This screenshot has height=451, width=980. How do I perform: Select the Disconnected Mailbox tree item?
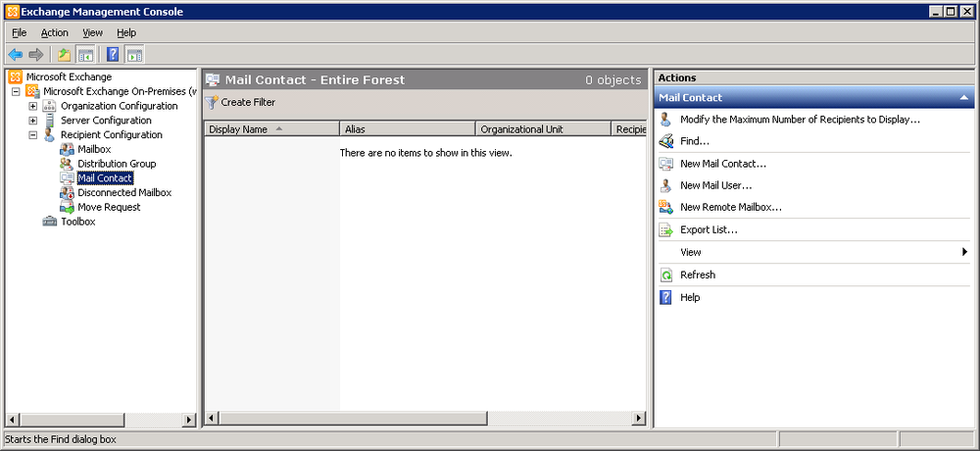[x=124, y=193]
